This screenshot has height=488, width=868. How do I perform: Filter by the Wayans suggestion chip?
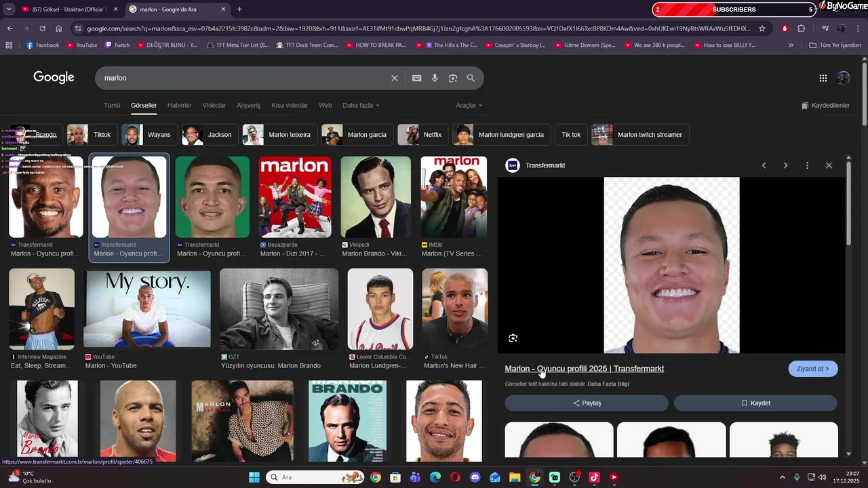coord(151,135)
